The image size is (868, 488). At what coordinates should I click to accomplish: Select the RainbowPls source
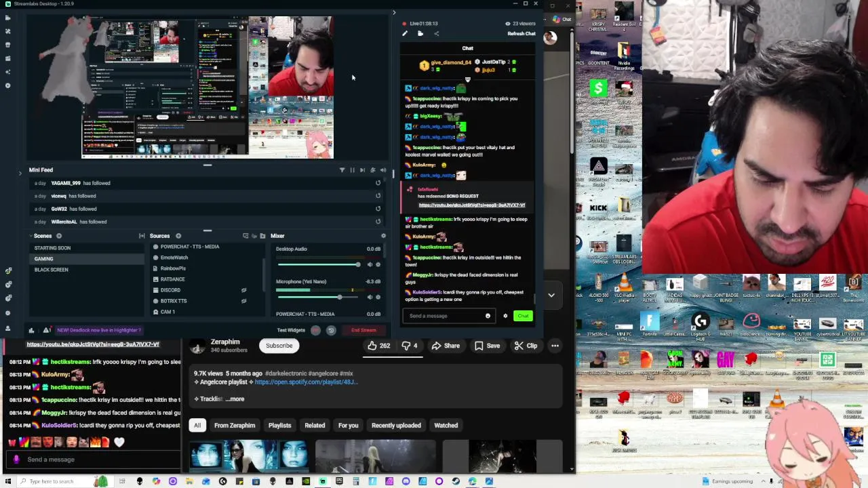[173, 268]
